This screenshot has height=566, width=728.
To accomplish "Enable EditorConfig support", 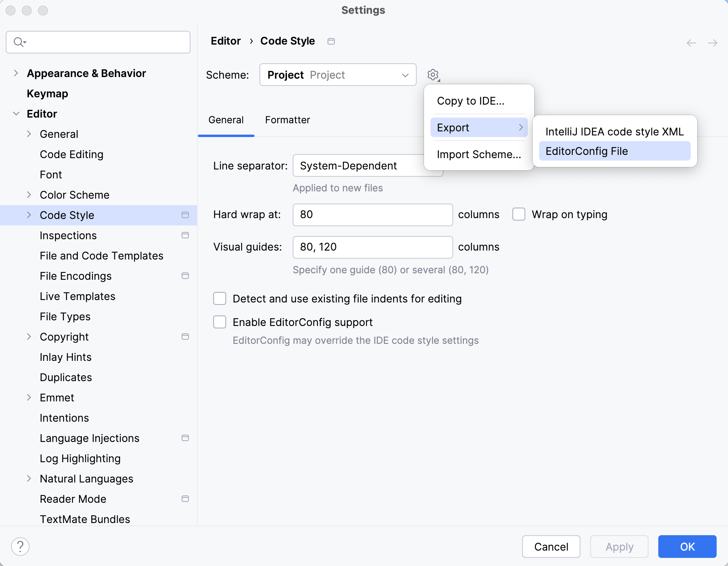I will click(219, 322).
